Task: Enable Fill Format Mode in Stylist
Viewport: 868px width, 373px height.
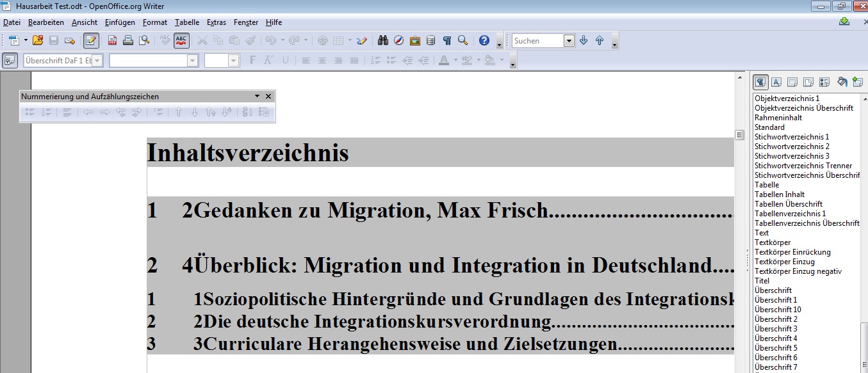Action: tap(842, 81)
